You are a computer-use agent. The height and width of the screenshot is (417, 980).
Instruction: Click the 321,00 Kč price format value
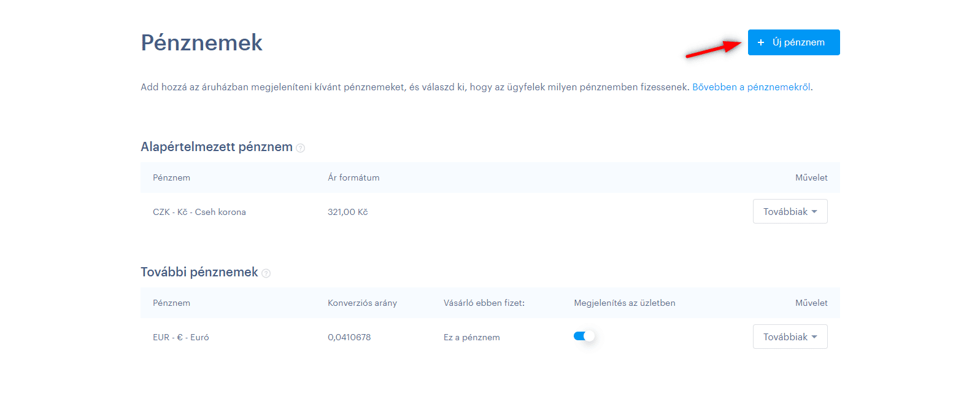pos(348,212)
